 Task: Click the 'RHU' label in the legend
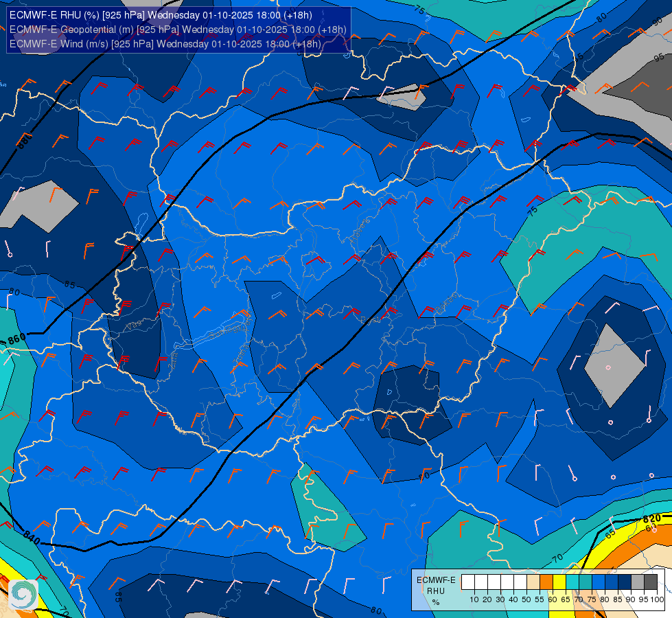[x=436, y=591]
